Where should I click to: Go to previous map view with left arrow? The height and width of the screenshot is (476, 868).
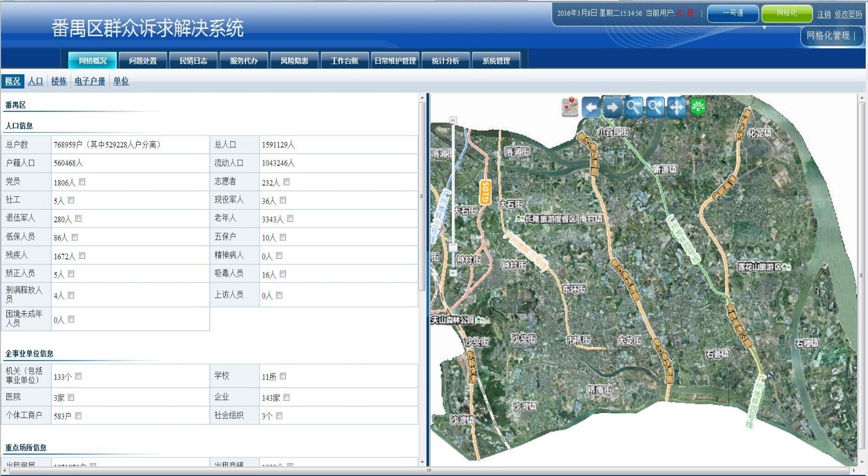(591, 107)
